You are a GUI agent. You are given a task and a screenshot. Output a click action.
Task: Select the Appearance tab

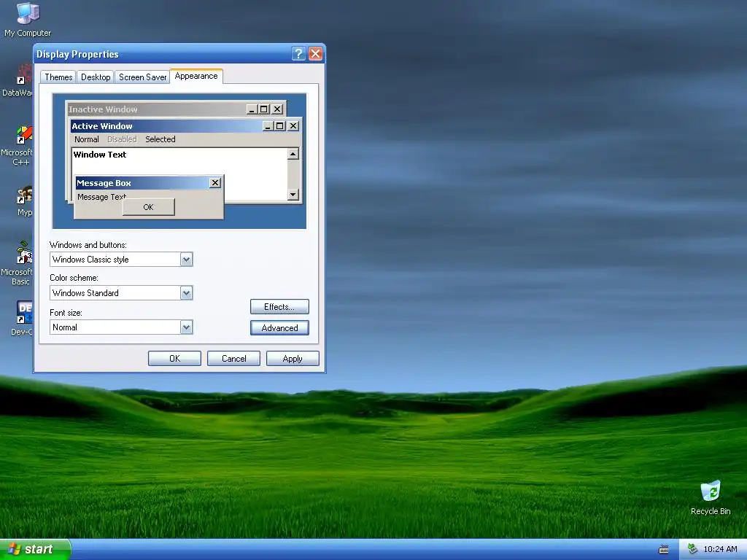[196, 76]
